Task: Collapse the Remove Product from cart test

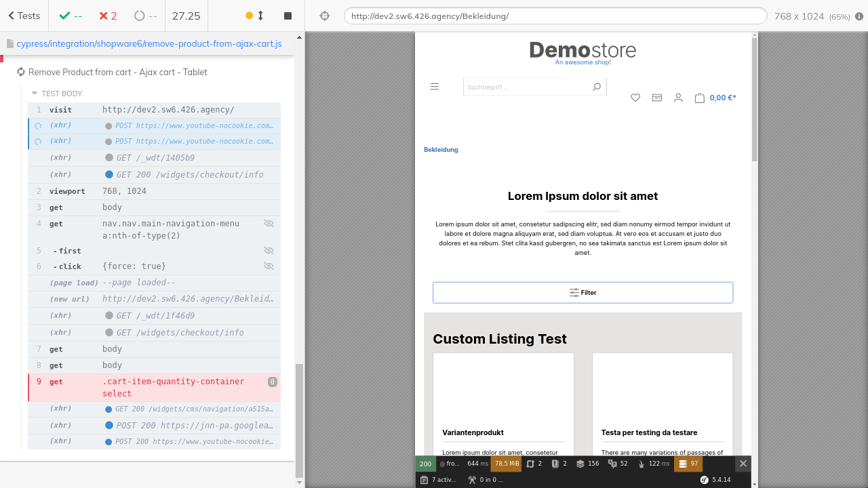Action: tap(117, 72)
